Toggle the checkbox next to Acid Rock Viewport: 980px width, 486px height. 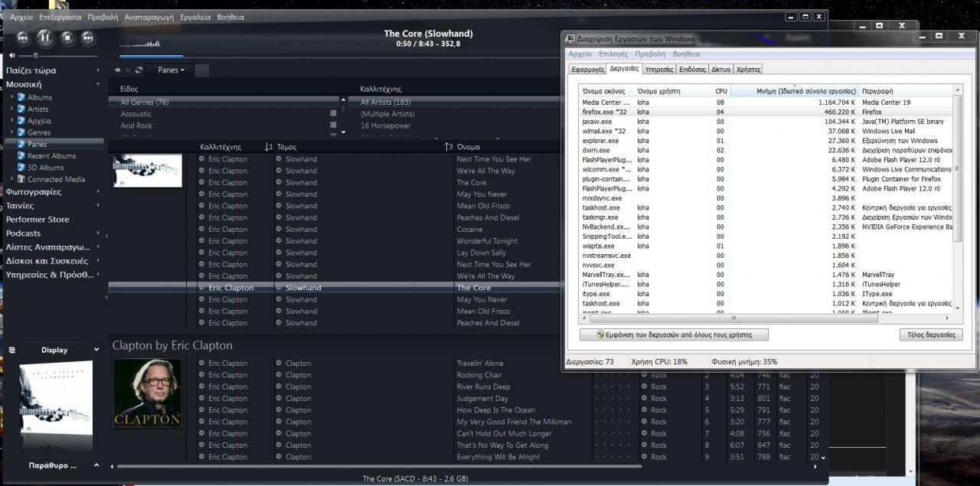tap(333, 126)
